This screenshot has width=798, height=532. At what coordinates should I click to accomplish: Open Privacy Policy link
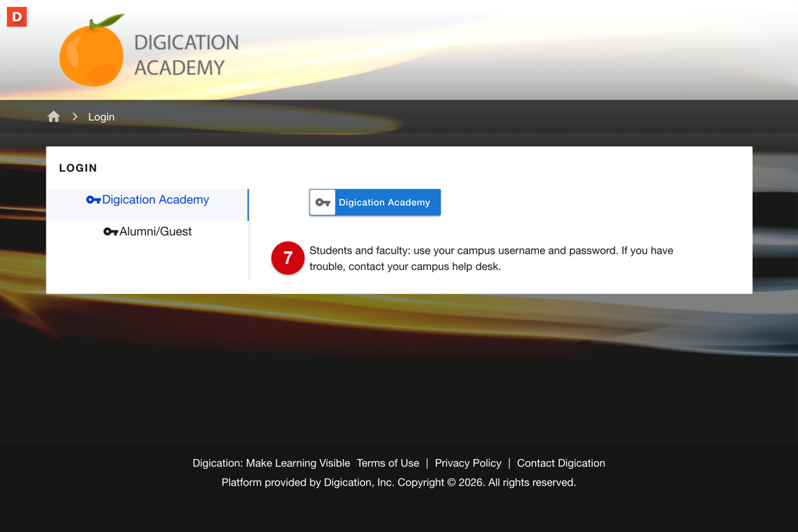(468, 463)
